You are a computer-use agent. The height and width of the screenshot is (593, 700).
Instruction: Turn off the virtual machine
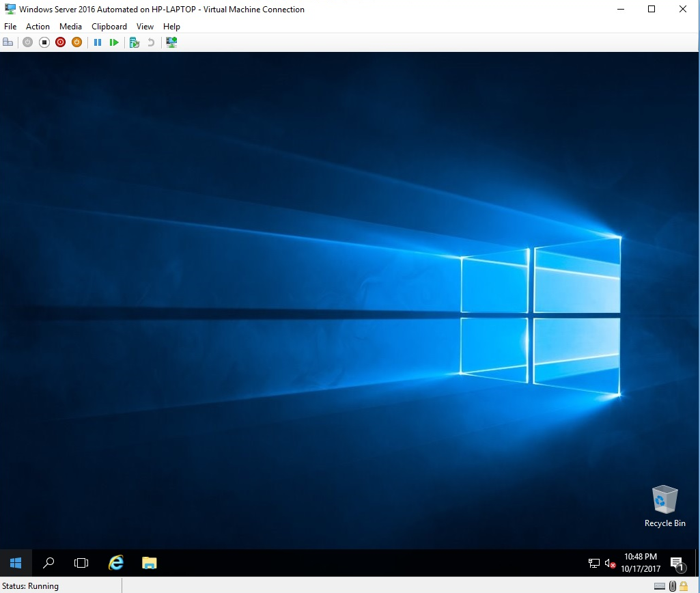point(44,42)
